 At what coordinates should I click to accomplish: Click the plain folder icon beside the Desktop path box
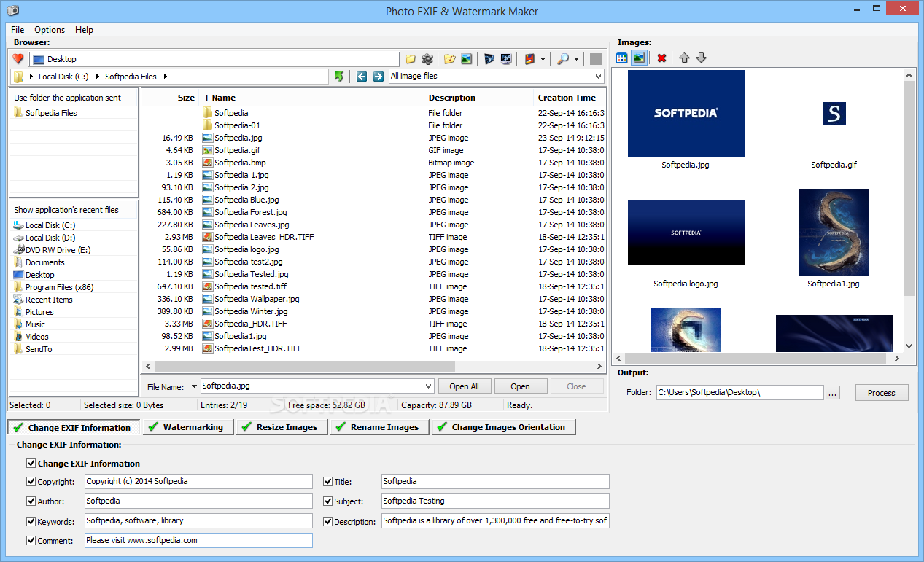pyautogui.click(x=411, y=59)
